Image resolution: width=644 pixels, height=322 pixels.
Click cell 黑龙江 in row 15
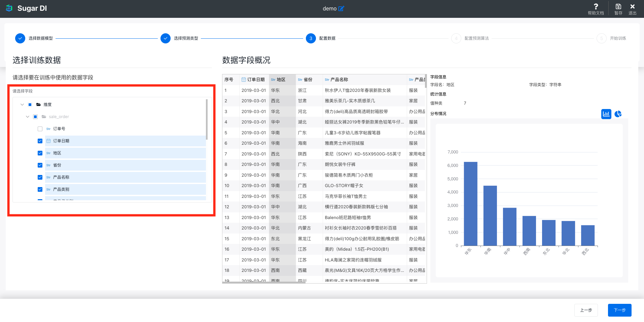coord(304,239)
